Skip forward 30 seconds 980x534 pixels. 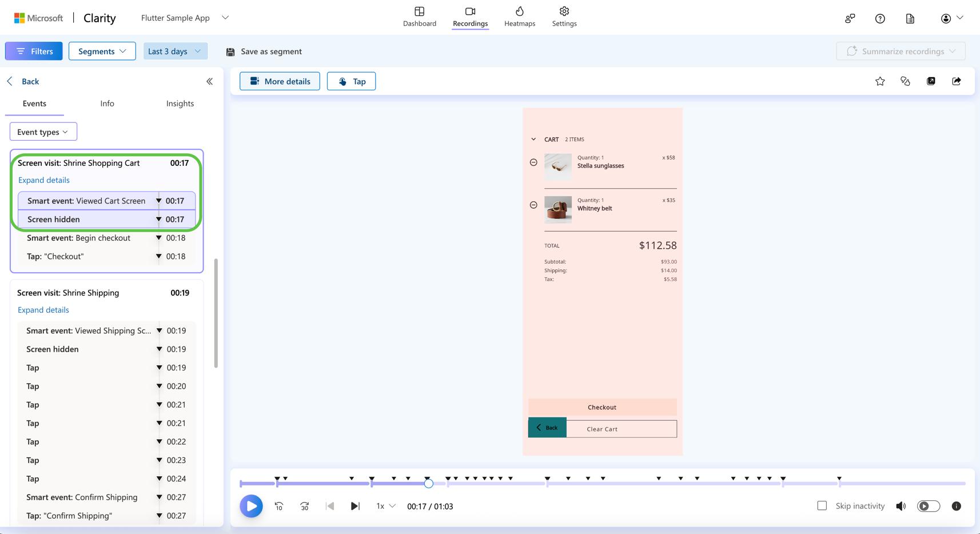[x=304, y=506]
